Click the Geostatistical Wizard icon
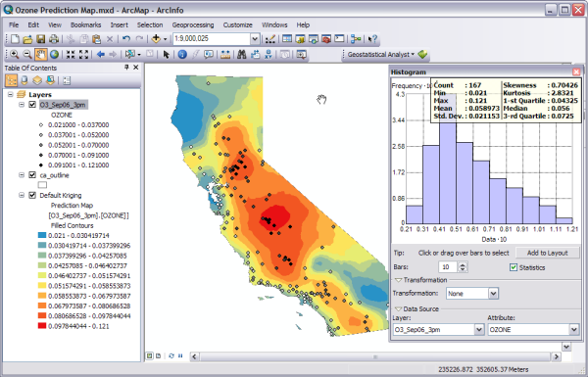The height and width of the screenshot is (377, 588). coord(422,55)
